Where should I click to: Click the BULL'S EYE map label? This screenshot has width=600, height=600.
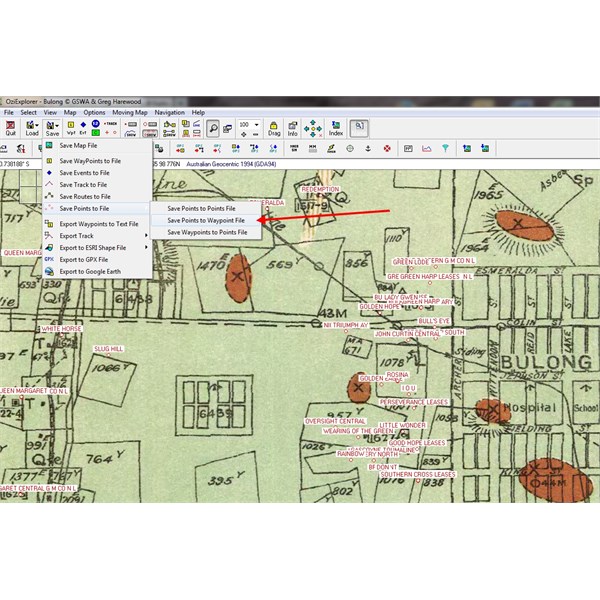click(434, 321)
